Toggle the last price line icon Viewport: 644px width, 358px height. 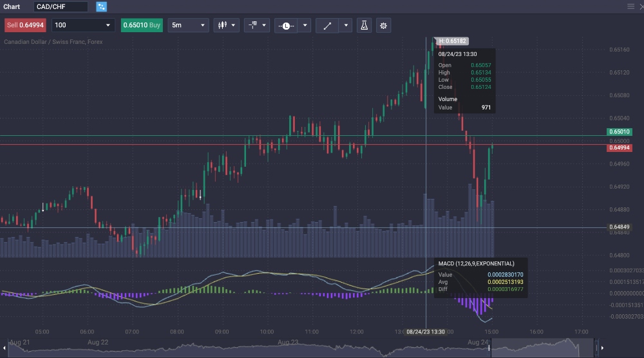(286, 26)
